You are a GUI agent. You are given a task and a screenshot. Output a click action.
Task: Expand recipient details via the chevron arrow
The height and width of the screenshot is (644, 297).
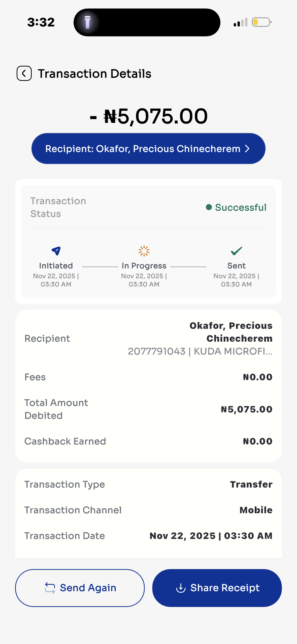tap(247, 149)
